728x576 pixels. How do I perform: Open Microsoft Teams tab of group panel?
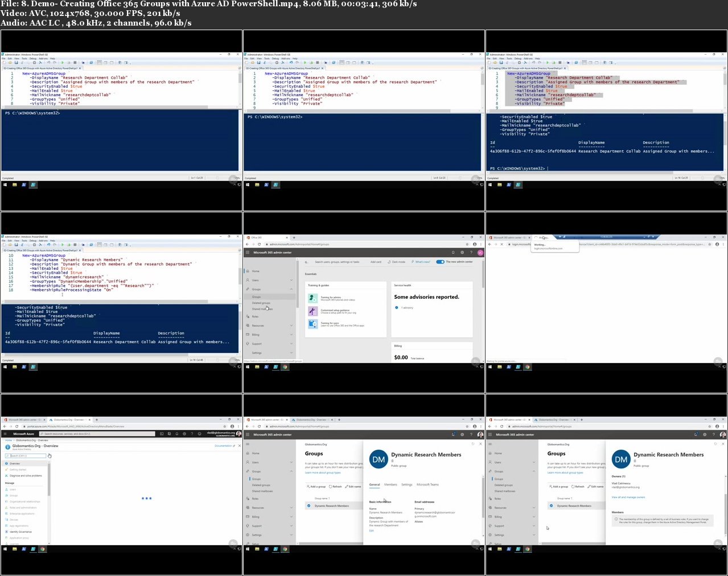(x=427, y=484)
